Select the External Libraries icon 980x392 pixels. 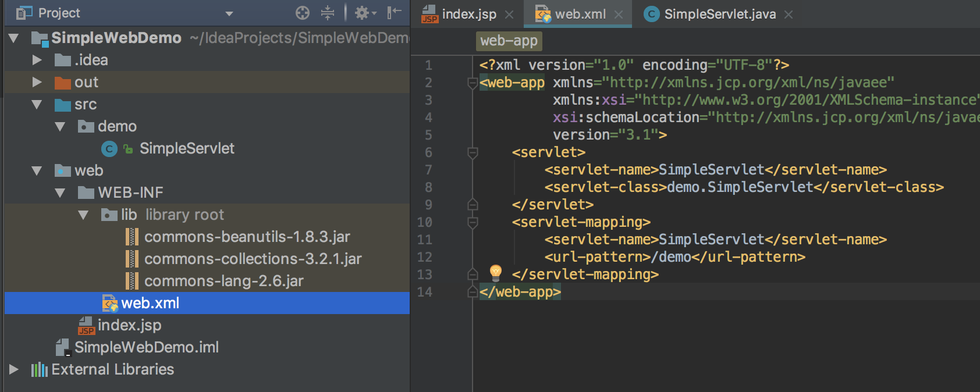(x=40, y=369)
